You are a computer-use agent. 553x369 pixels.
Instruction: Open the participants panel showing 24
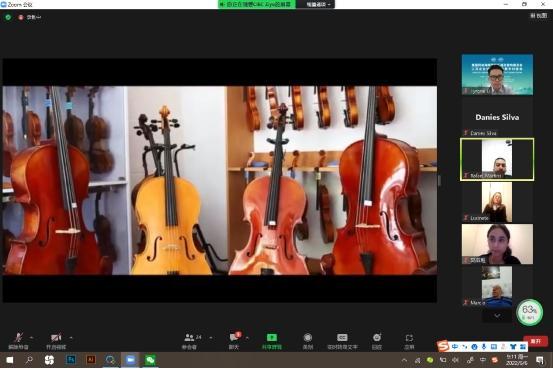click(x=193, y=337)
